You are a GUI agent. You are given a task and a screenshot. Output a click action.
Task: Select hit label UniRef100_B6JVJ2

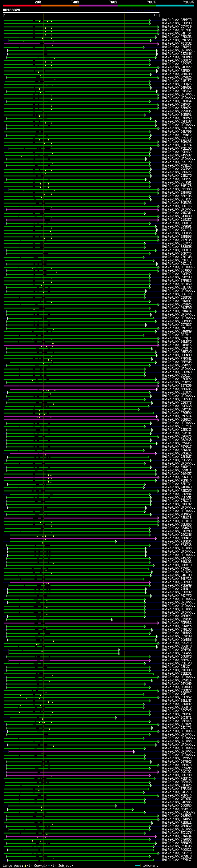(x=177, y=809)
